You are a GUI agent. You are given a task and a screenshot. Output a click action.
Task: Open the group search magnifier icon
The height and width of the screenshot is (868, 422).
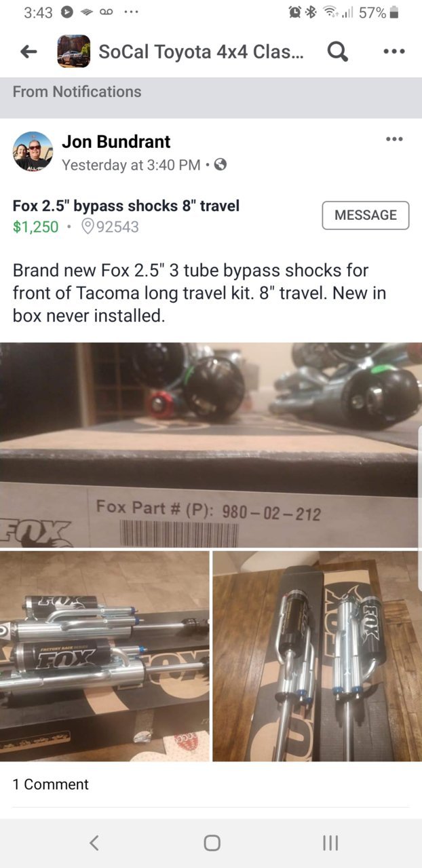click(338, 52)
